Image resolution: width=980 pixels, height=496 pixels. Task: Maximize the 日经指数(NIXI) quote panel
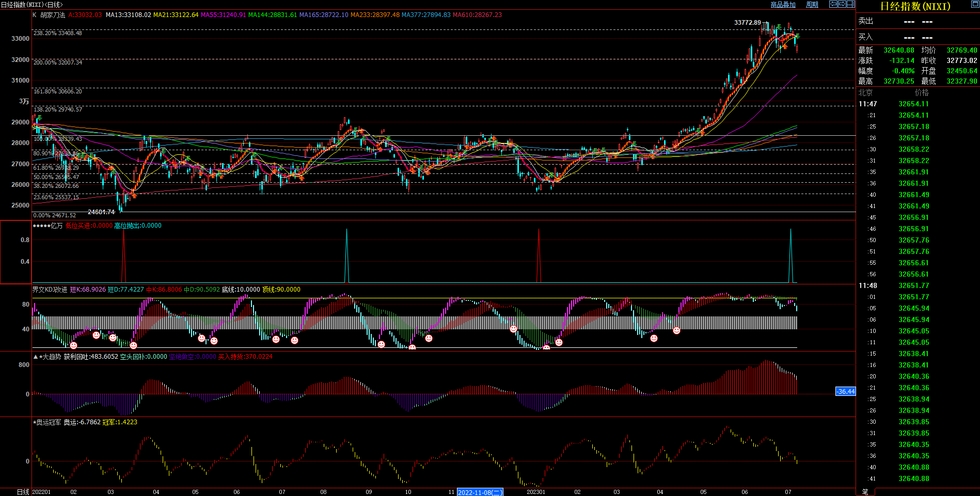tap(975, 5)
